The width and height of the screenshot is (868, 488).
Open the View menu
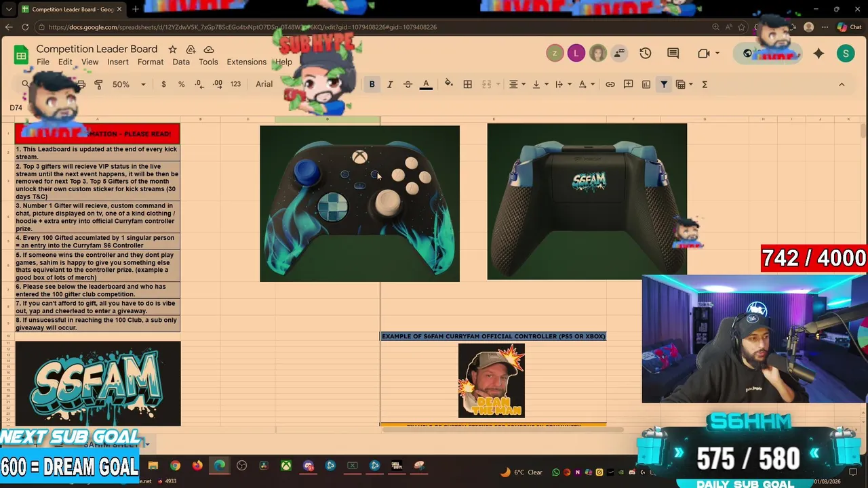coord(90,62)
